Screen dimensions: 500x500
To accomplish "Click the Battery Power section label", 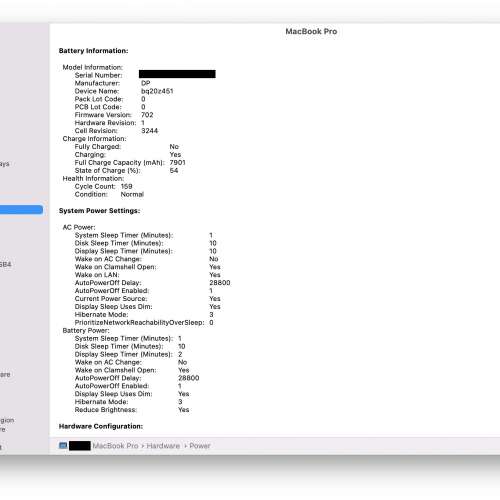I will click(x=86, y=331).
